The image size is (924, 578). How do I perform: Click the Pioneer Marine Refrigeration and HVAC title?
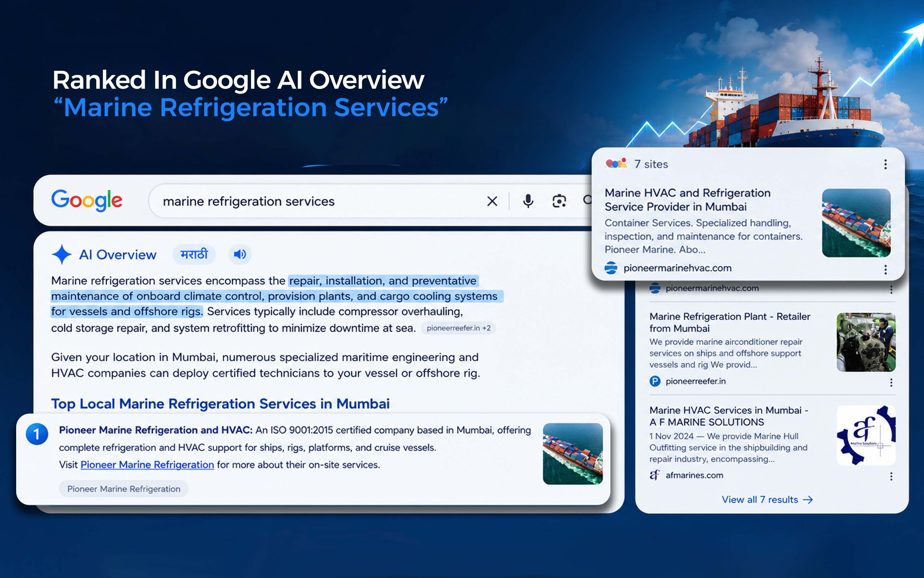[155, 430]
